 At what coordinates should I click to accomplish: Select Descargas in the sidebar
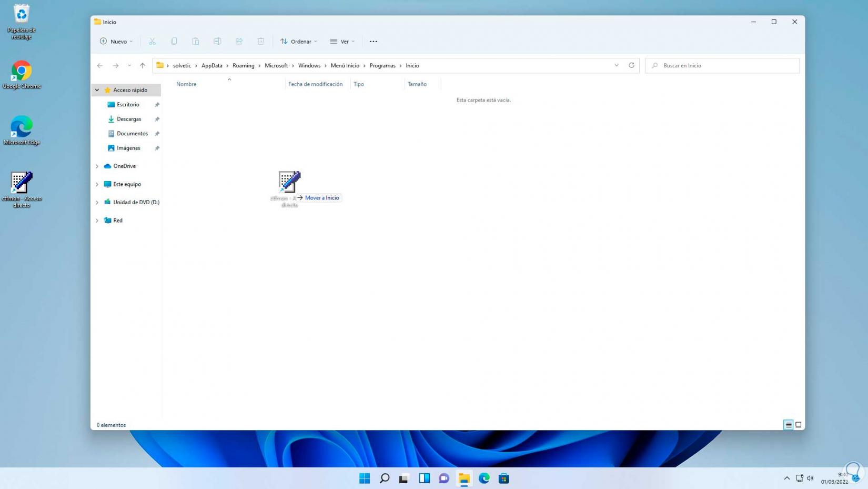pos(129,119)
